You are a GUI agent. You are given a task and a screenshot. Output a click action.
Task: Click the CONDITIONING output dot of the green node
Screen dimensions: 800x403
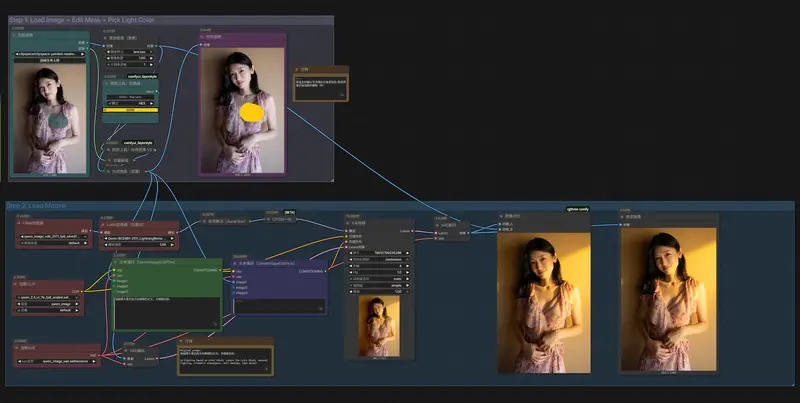221,270
